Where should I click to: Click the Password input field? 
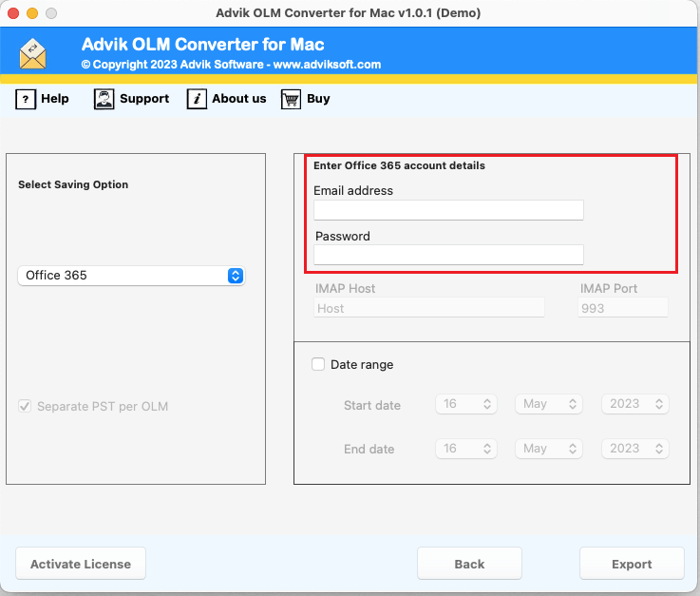click(448, 255)
